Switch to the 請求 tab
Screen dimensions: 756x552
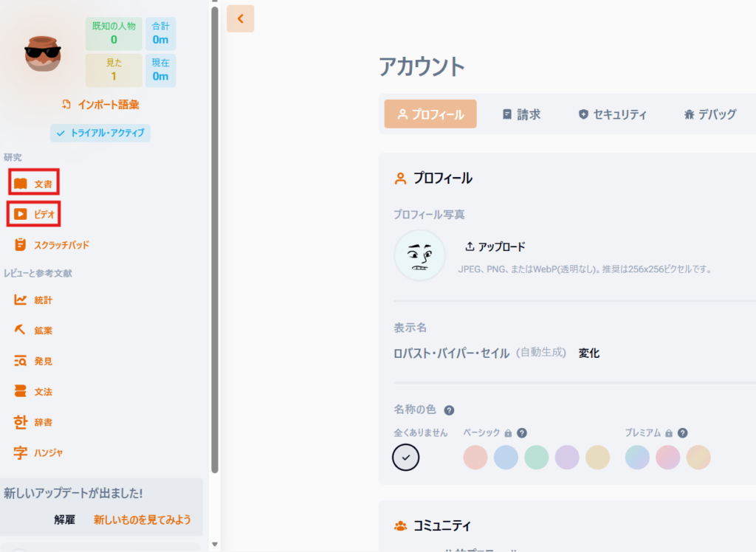click(x=521, y=114)
